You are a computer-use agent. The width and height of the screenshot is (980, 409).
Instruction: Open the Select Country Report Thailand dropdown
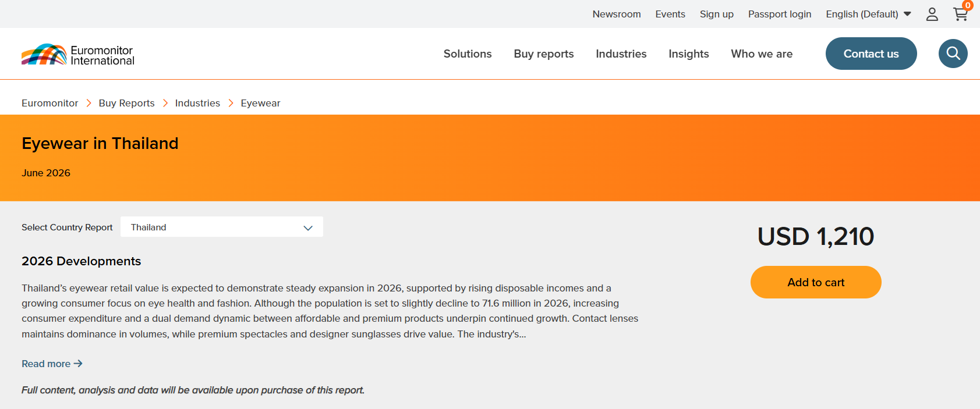coord(222,227)
